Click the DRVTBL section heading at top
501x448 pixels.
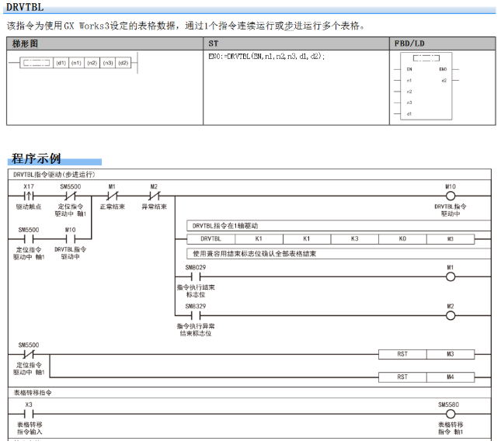25,7
